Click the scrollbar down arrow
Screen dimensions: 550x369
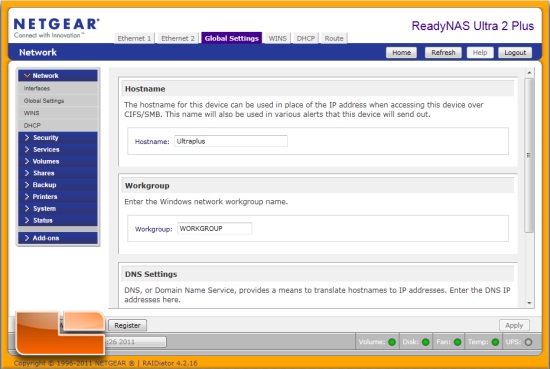pos(529,303)
